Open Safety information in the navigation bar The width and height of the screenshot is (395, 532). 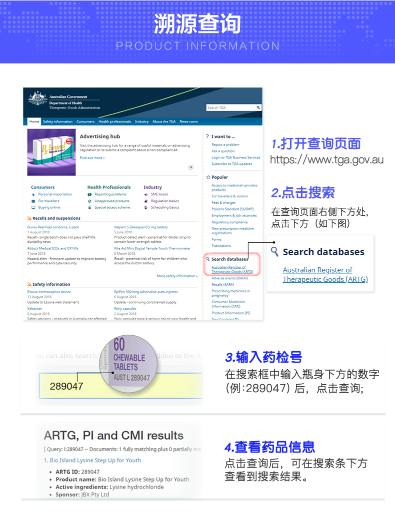coord(57,121)
